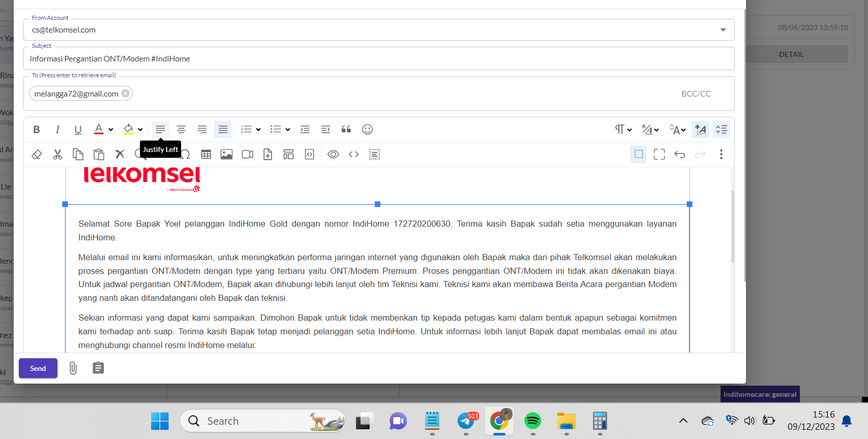Decrease indent of the paragraph
The image size is (868, 439).
[x=326, y=130]
